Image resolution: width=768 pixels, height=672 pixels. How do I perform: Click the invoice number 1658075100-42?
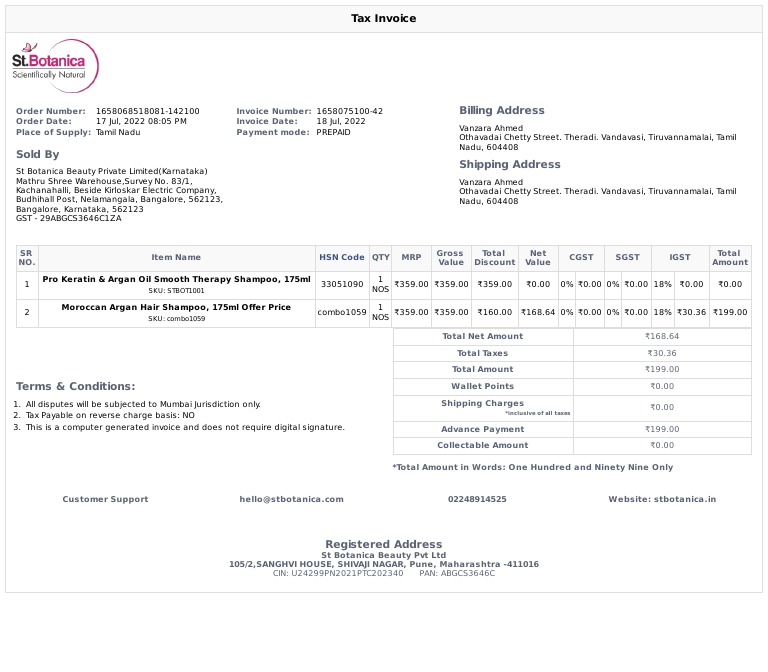click(x=349, y=111)
